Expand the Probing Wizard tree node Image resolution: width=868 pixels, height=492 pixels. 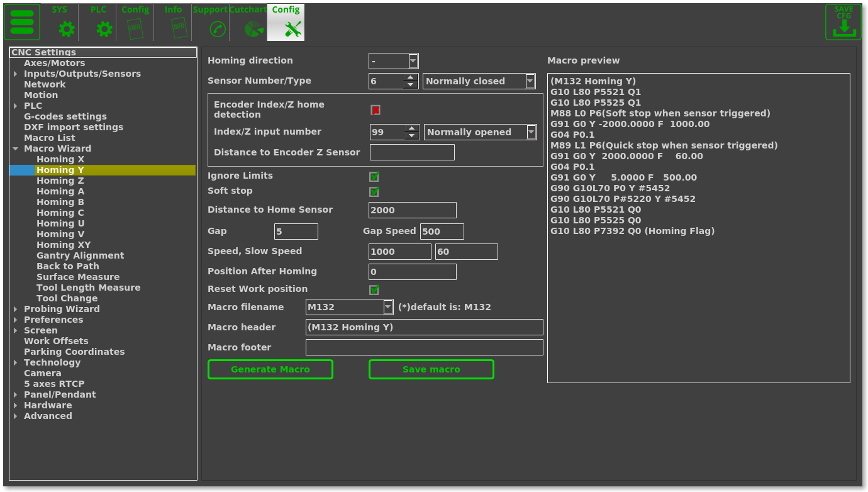[x=16, y=310]
